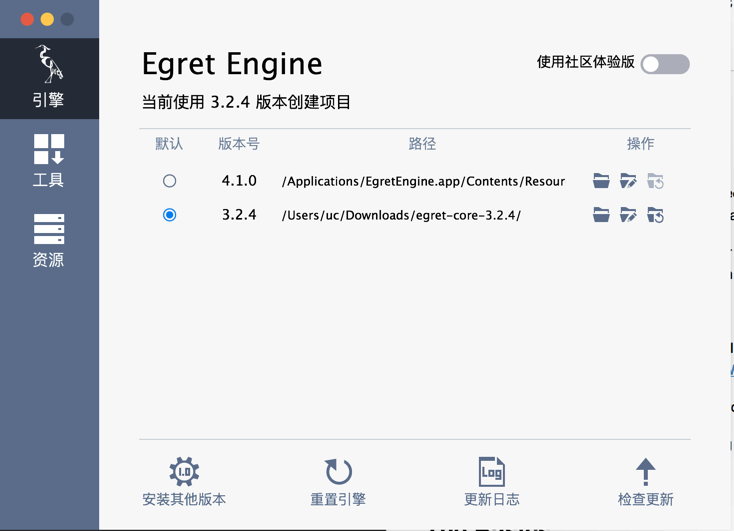
Task: Click the 版本号 column header
Action: click(x=239, y=144)
